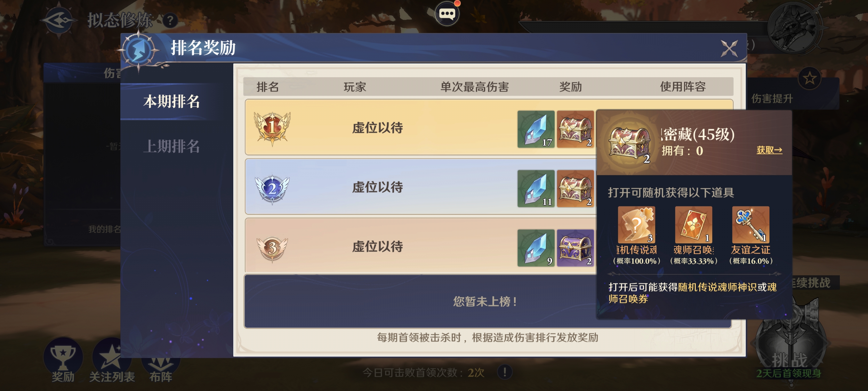This screenshot has height=391, width=868.
Task: Close the 排名奖励 dialog
Action: [729, 49]
